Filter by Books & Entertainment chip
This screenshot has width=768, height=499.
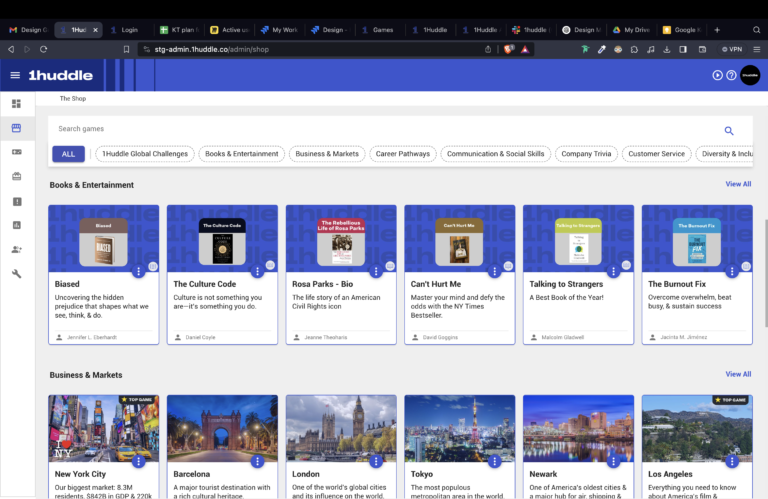coord(241,154)
